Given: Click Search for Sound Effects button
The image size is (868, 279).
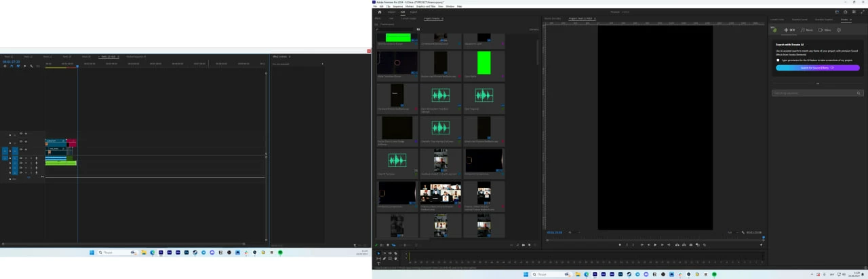Looking at the screenshot, I should coord(818,68).
